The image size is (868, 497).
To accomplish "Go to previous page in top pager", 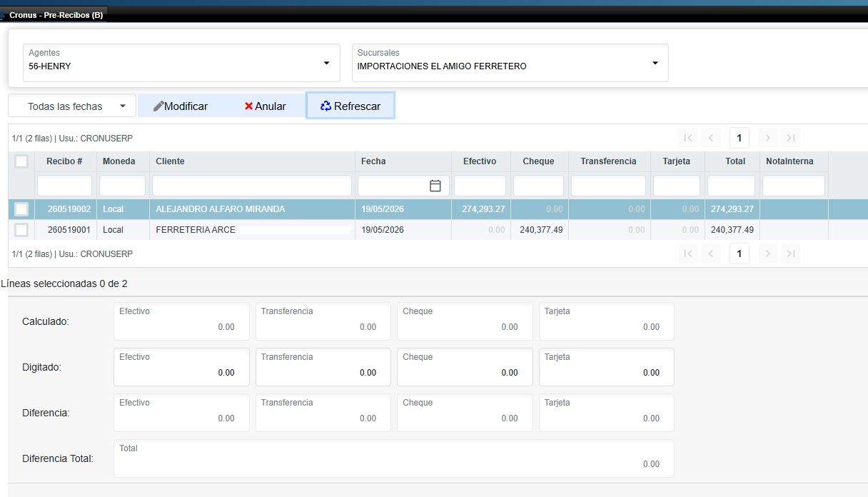I will 711,138.
